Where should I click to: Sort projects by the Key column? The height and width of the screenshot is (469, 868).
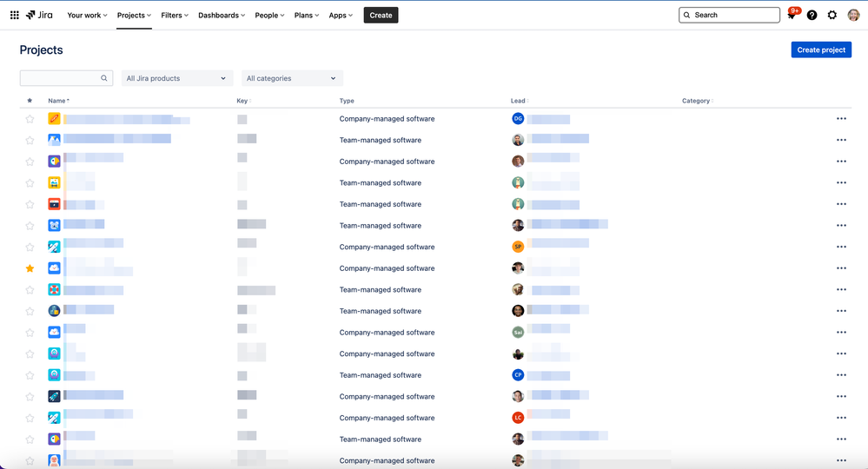point(243,101)
